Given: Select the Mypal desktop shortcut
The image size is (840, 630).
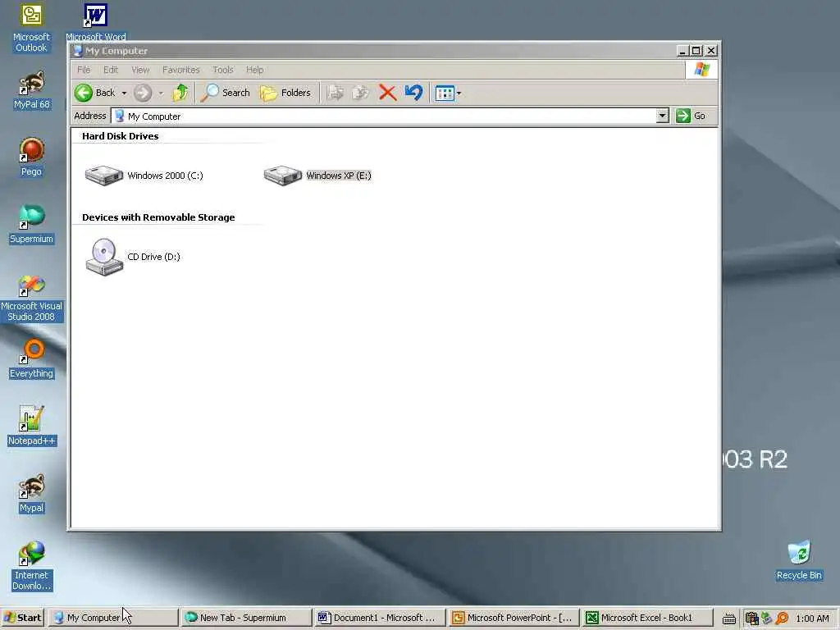Looking at the screenshot, I should click(32, 494).
